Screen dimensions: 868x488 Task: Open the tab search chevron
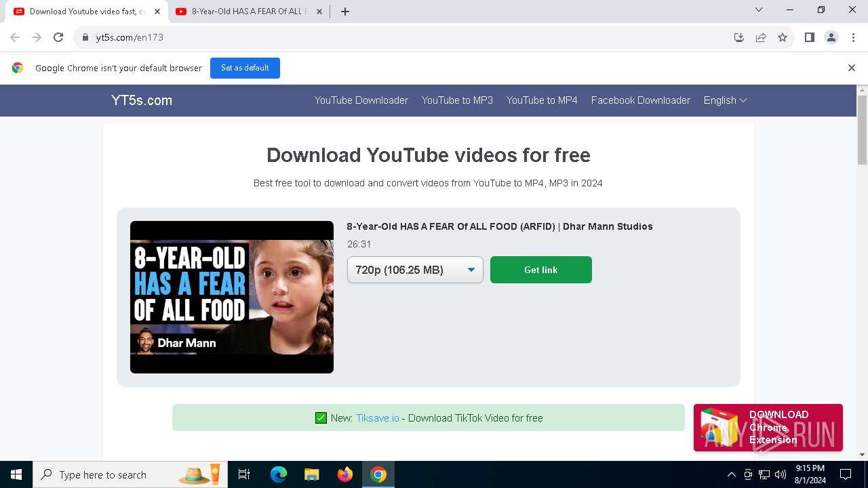[759, 9]
